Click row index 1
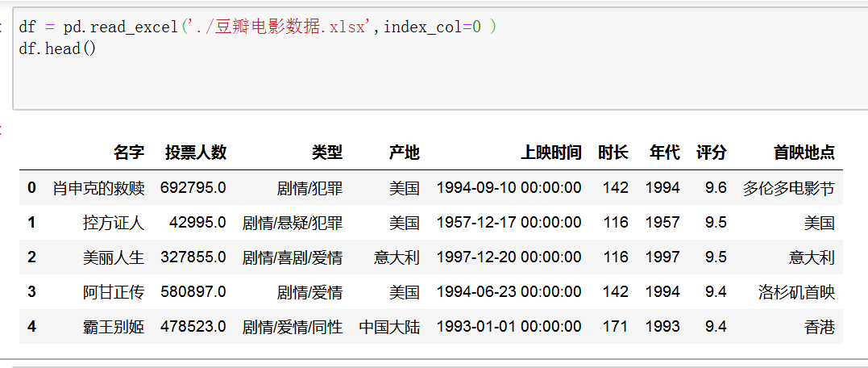This screenshot has width=868, height=368. pos(31,223)
